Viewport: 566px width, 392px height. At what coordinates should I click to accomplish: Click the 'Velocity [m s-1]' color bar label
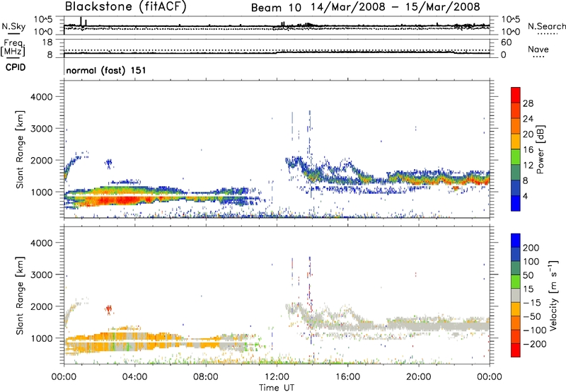point(553,295)
